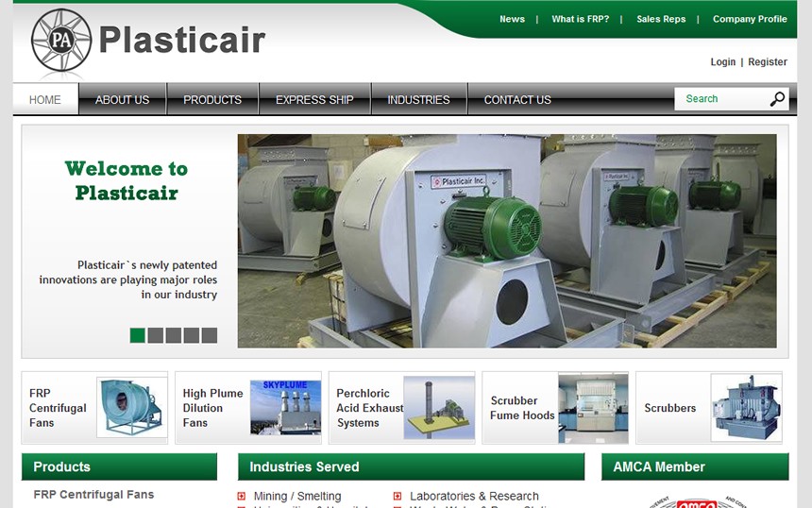Click the Login link
This screenshot has height=508, width=812.
[x=723, y=62]
